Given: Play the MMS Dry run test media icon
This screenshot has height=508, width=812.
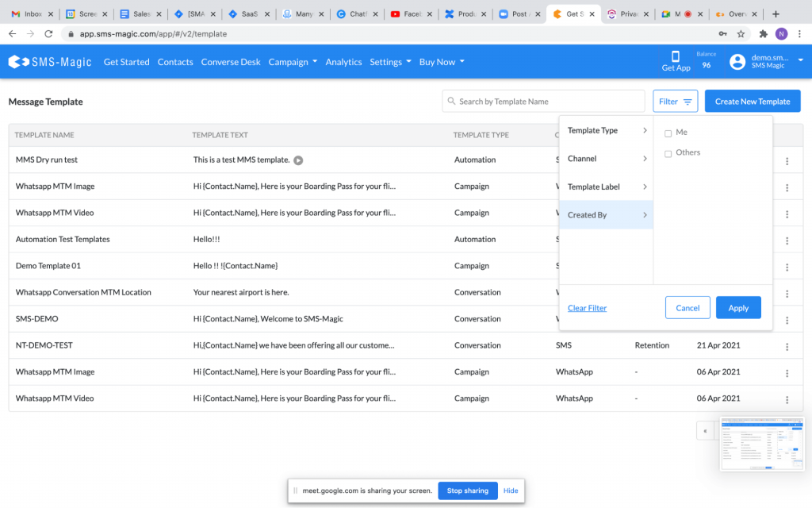Looking at the screenshot, I should pos(298,160).
